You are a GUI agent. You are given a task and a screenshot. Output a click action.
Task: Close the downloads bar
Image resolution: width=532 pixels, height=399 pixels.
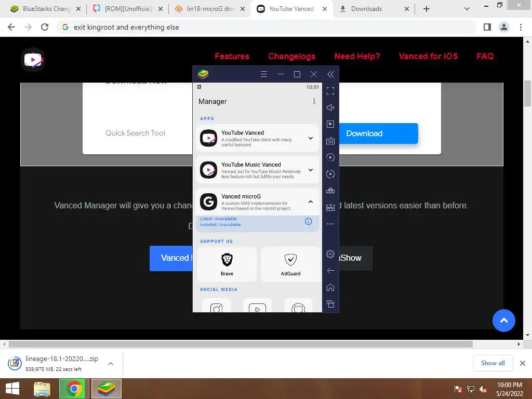tap(523, 363)
